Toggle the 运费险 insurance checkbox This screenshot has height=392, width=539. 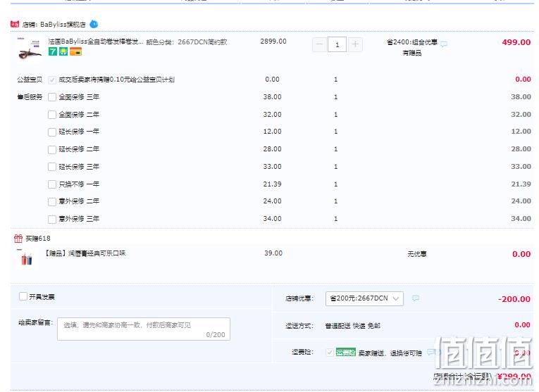pos(329,353)
